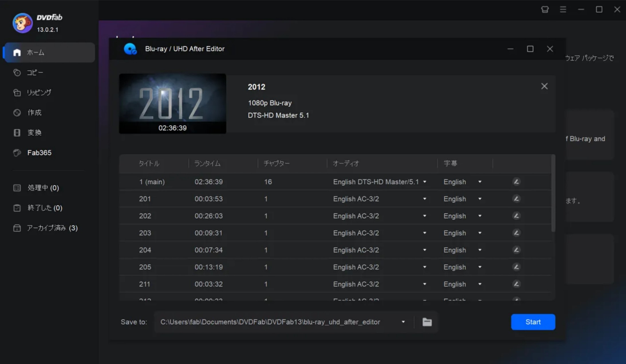Image resolution: width=626 pixels, height=364 pixels.
Task: Click the Converter film icon
Action: coord(17,132)
